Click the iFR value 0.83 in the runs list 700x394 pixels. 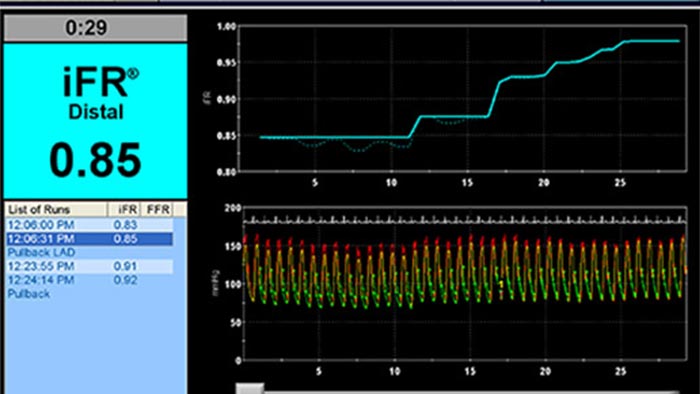pyautogui.click(x=125, y=224)
